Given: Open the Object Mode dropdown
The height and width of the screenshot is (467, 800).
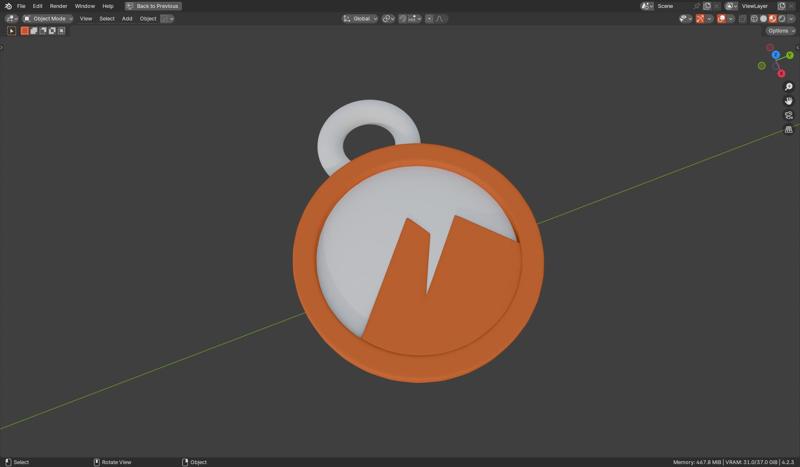Looking at the screenshot, I should coord(47,18).
